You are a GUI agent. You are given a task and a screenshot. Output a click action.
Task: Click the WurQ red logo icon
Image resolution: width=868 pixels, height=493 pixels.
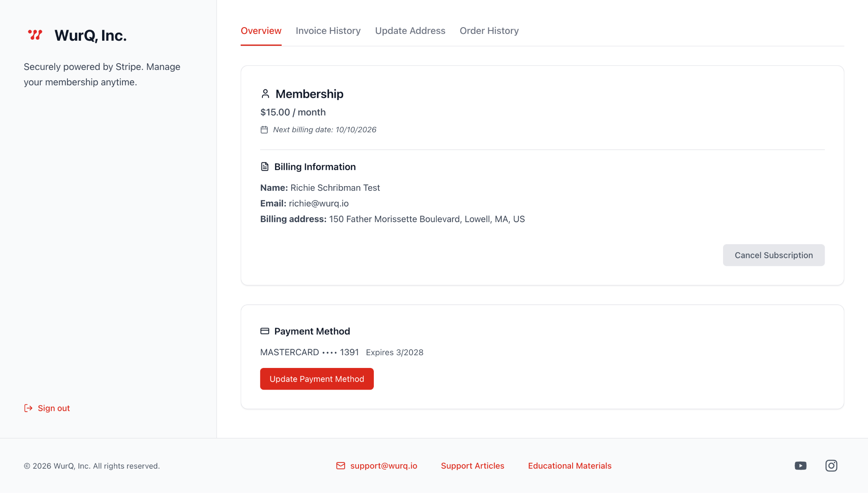click(x=35, y=35)
